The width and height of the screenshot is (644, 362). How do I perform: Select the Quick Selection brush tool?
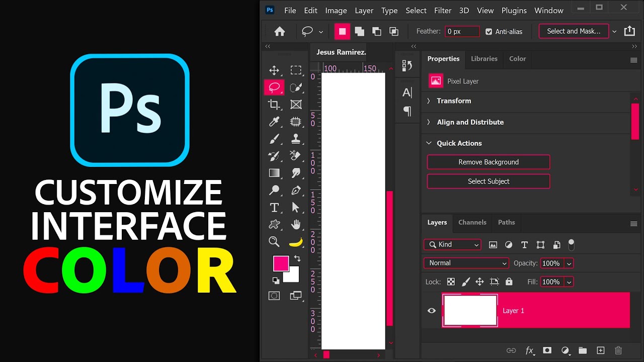296,87
